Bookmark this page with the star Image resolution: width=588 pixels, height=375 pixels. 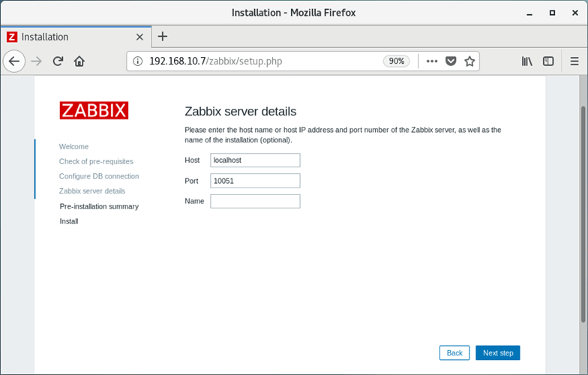(469, 61)
